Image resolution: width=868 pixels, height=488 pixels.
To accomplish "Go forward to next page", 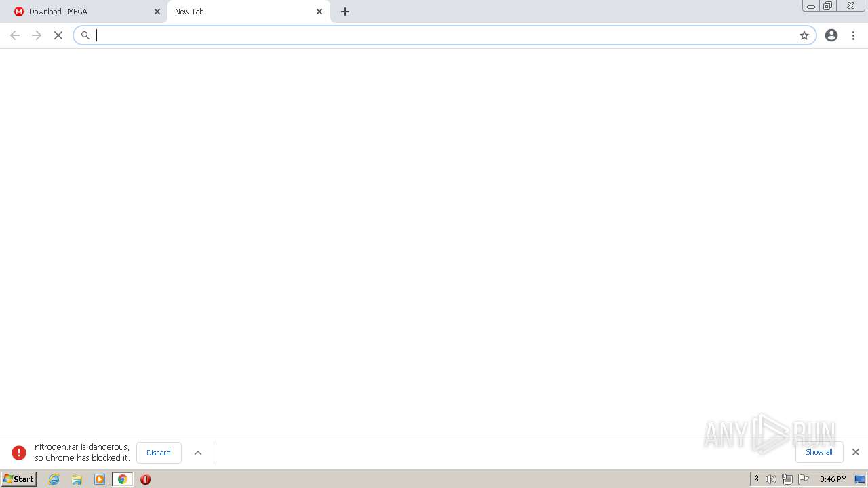I will click(37, 35).
